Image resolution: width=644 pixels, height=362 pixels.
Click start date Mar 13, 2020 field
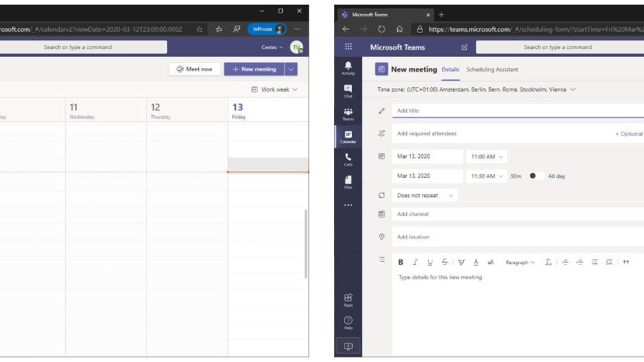coord(427,157)
